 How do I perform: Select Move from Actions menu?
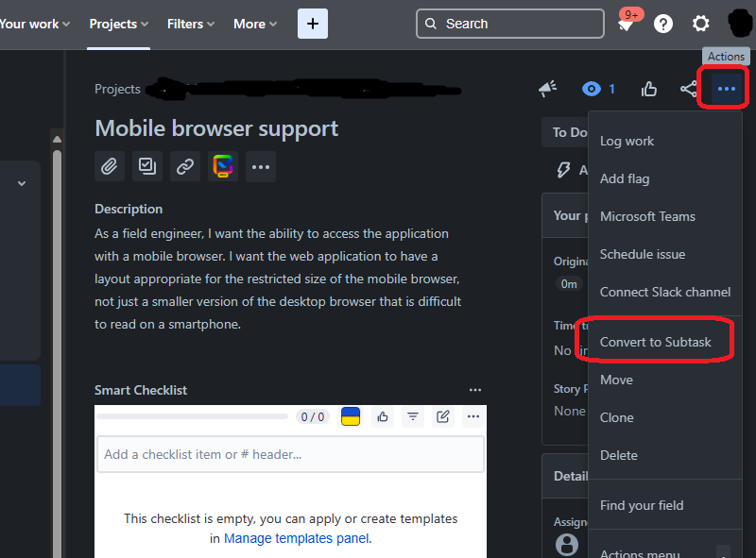(664, 380)
